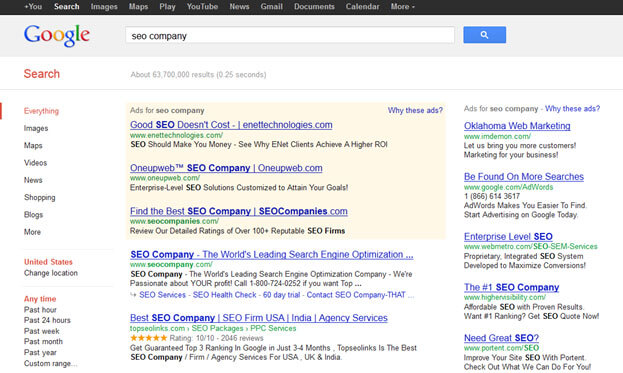
Task: Click 'SEO Health Check' sitelink
Action: coord(224,295)
